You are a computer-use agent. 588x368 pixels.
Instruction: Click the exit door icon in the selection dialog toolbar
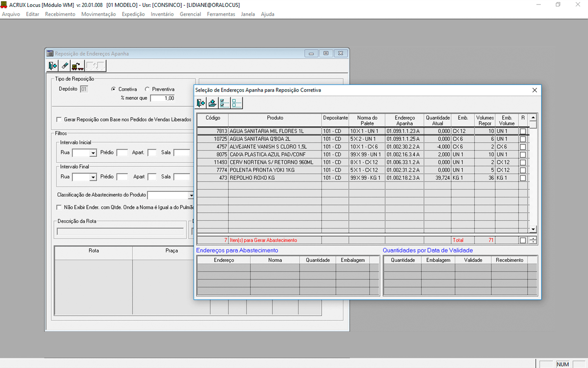point(200,103)
